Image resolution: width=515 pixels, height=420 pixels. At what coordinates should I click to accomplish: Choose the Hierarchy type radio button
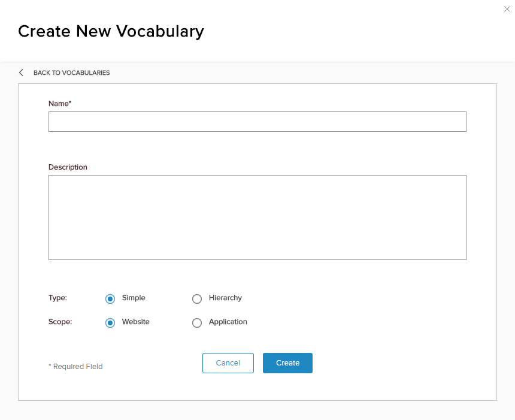coord(197,299)
